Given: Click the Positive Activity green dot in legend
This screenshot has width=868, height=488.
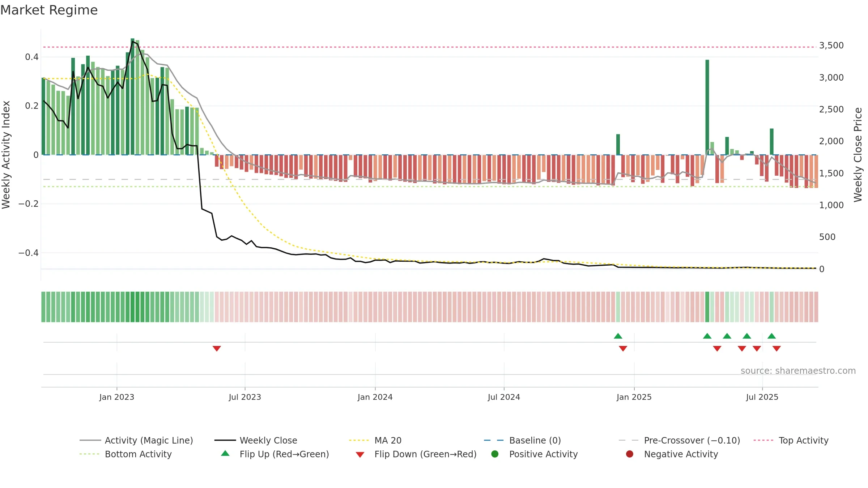Looking at the screenshot, I should point(495,454).
